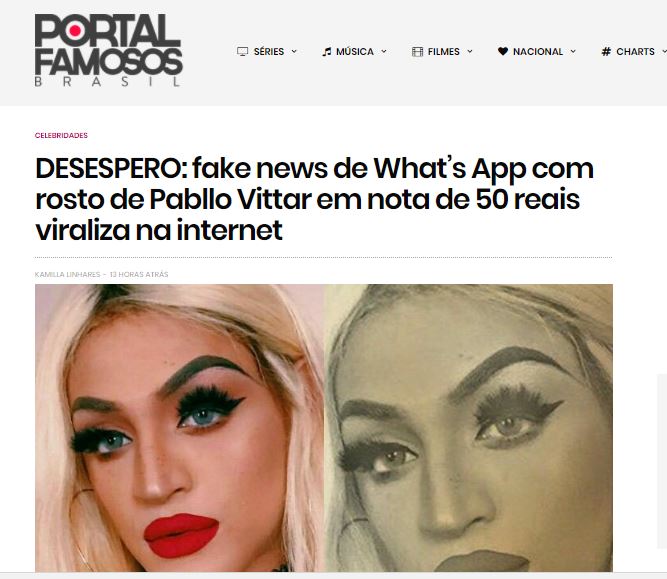Image resolution: width=667 pixels, height=579 pixels.
Task: Click the TV monitor icon beside Séries
Action: [x=242, y=51]
